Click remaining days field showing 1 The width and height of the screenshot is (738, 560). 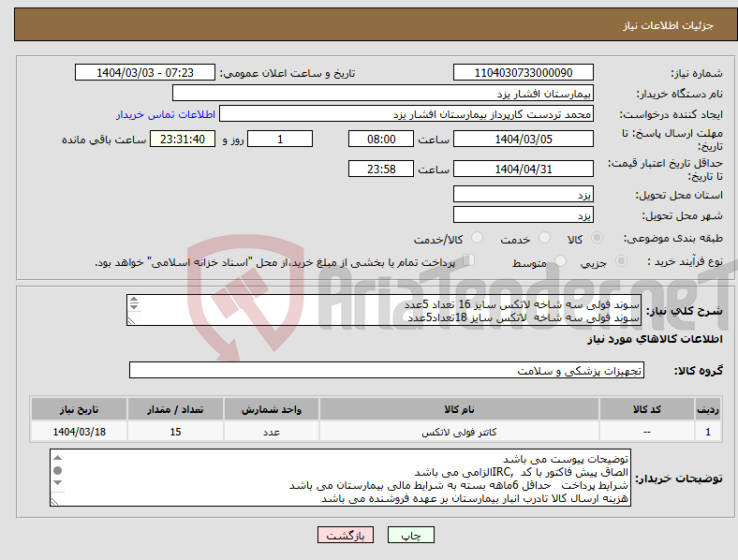click(280, 139)
